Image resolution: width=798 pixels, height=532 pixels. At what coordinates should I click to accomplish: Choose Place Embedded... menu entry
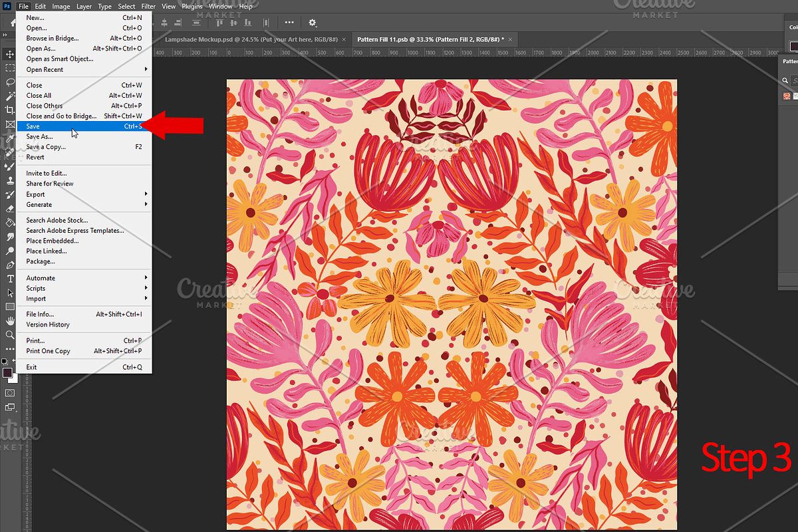tap(84, 241)
